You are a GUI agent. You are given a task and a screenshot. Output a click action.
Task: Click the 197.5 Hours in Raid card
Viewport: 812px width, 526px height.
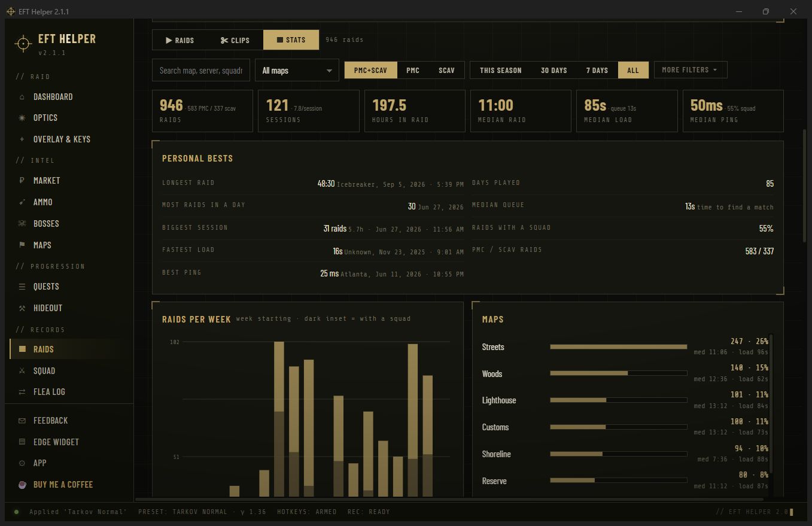(x=415, y=111)
